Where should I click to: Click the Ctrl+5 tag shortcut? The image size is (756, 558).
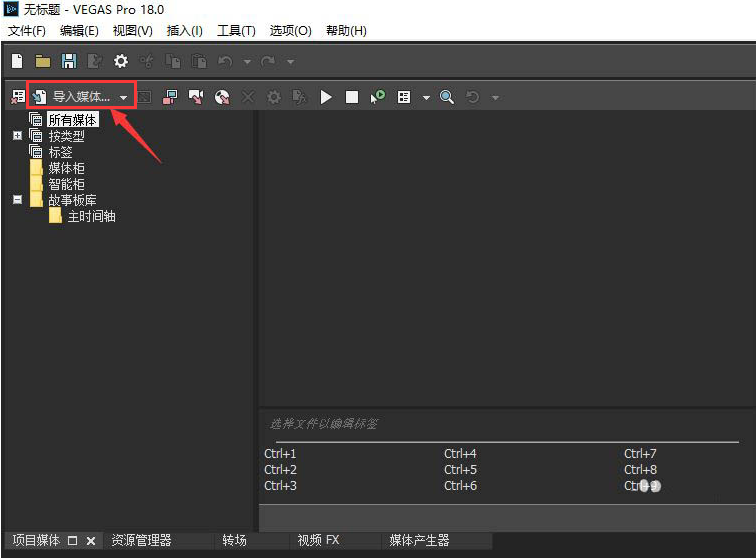coord(460,470)
